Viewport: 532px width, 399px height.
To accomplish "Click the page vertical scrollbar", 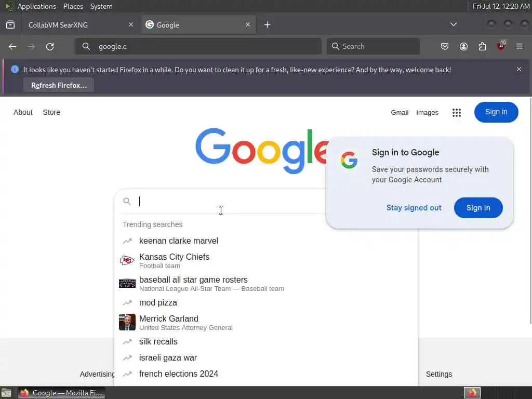I will (530, 210).
